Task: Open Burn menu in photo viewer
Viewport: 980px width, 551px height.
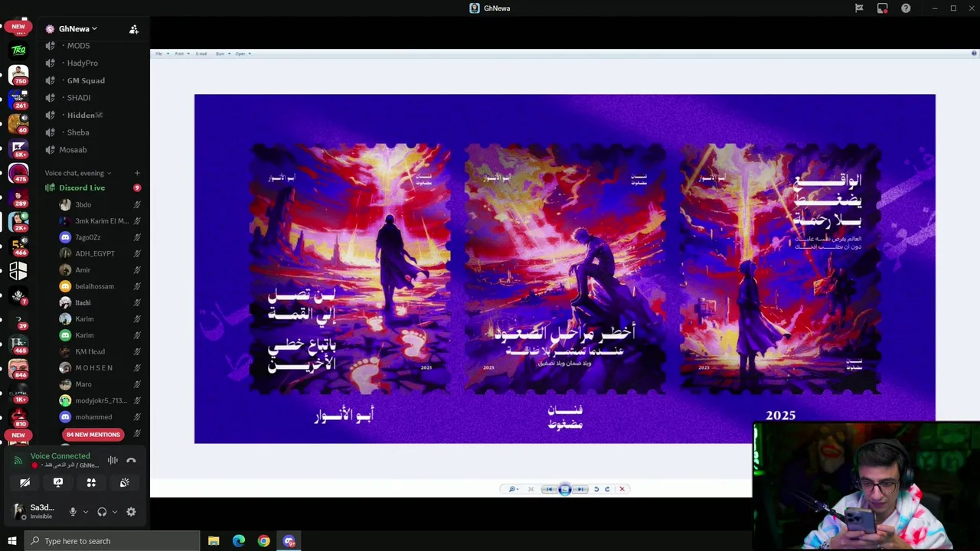Action: pos(222,54)
